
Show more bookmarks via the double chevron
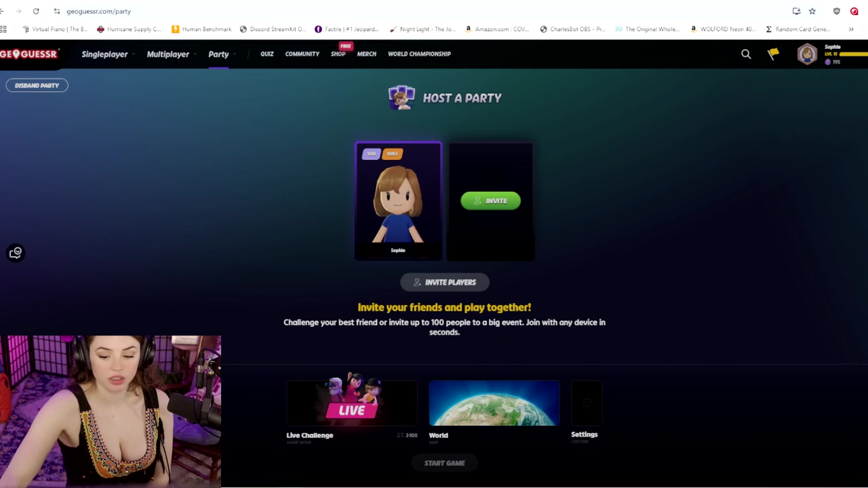pos(851,29)
